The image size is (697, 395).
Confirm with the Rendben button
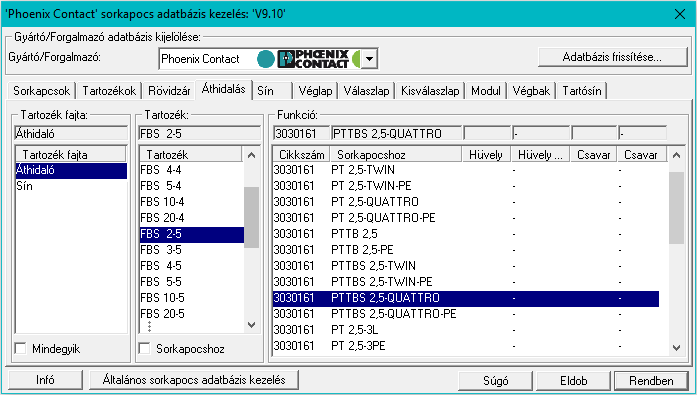pyautogui.click(x=651, y=381)
